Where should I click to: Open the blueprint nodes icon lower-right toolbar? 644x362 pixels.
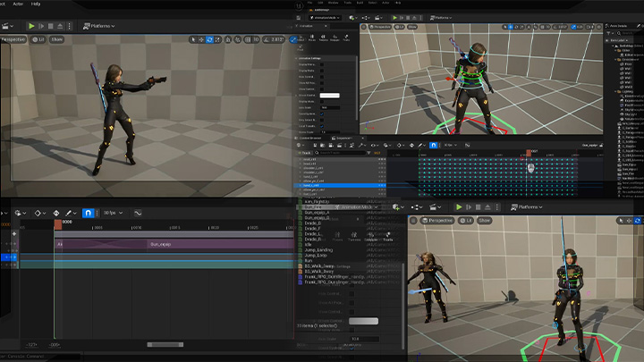pyautogui.click(x=417, y=207)
